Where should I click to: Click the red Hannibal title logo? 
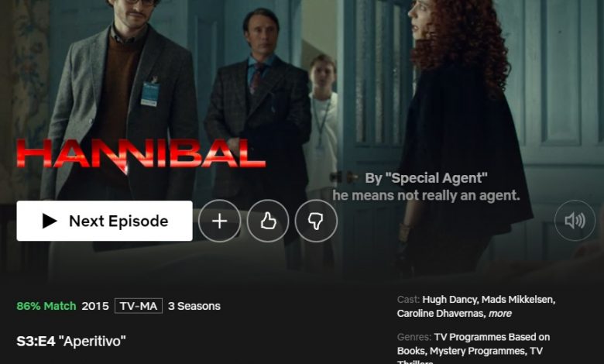point(141,155)
